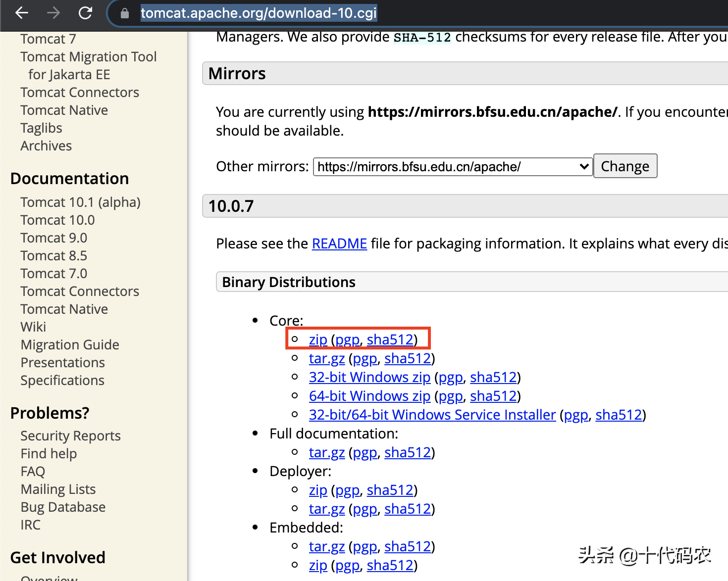
Task: Open Tomcat Native under Documentation
Action: tap(64, 309)
